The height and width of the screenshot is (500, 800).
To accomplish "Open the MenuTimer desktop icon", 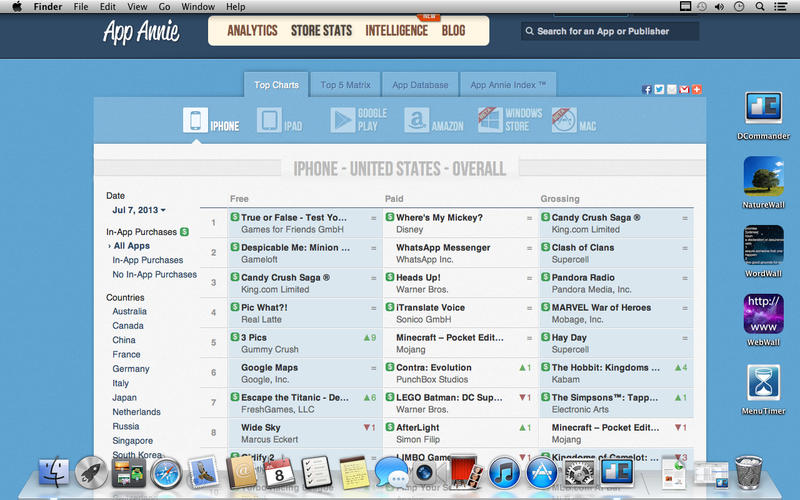I will [x=763, y=383].
